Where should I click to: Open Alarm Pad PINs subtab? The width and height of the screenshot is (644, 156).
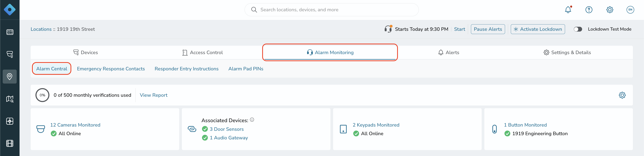(x=246, y=68)
